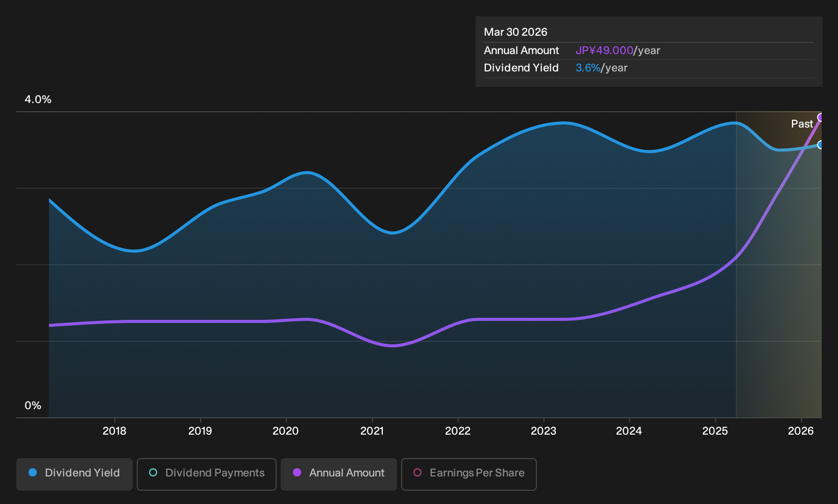Click the 2021 x-axis label
Image resolution: width=838 pixels, height=504 pixels.
372,431
